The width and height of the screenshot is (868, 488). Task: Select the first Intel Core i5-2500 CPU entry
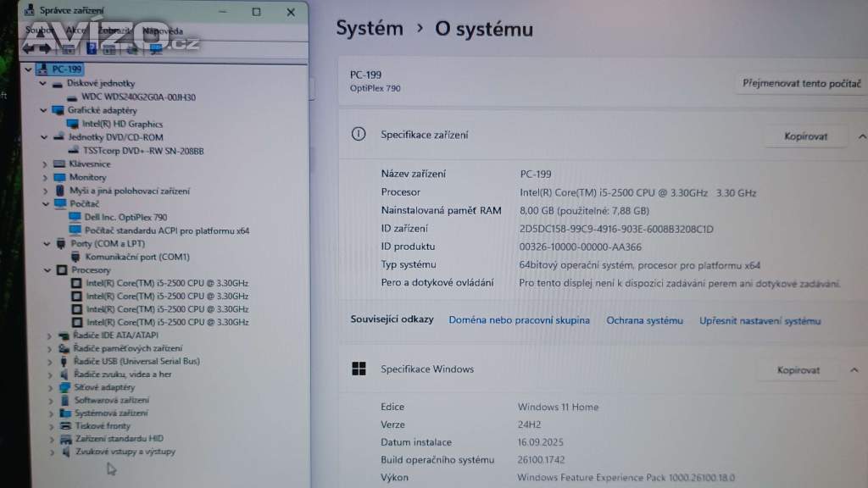pyautogui.click(x=167, y=283)
